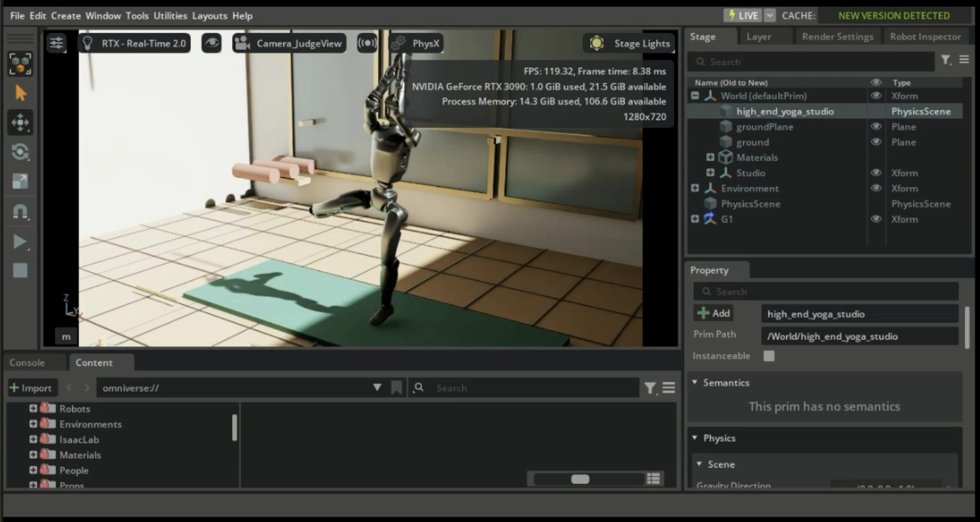The height and width of the screenshot is (522, 980).
Task: Start simulation with Play button
Action: click(20, 241)
